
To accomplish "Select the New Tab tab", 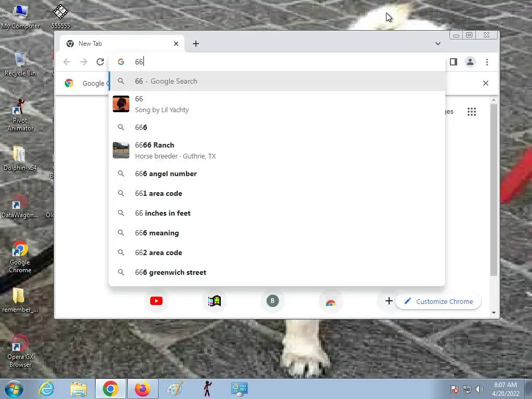I will click(x=122, y=44).
